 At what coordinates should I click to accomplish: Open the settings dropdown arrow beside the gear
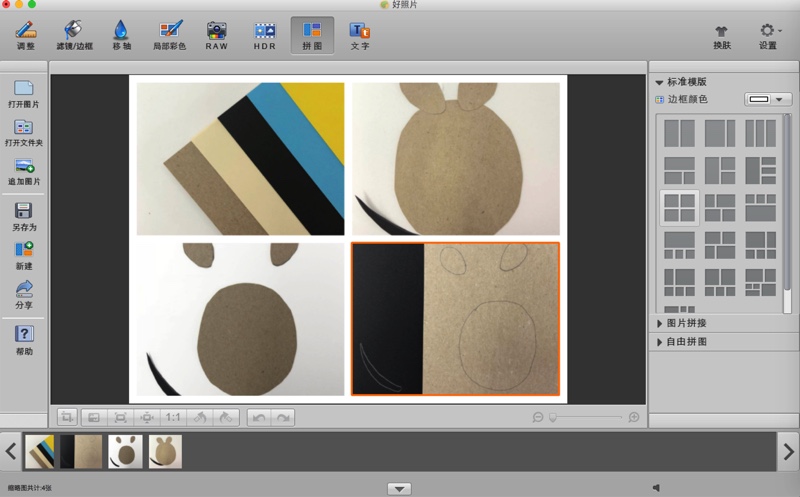pos(781,31)
